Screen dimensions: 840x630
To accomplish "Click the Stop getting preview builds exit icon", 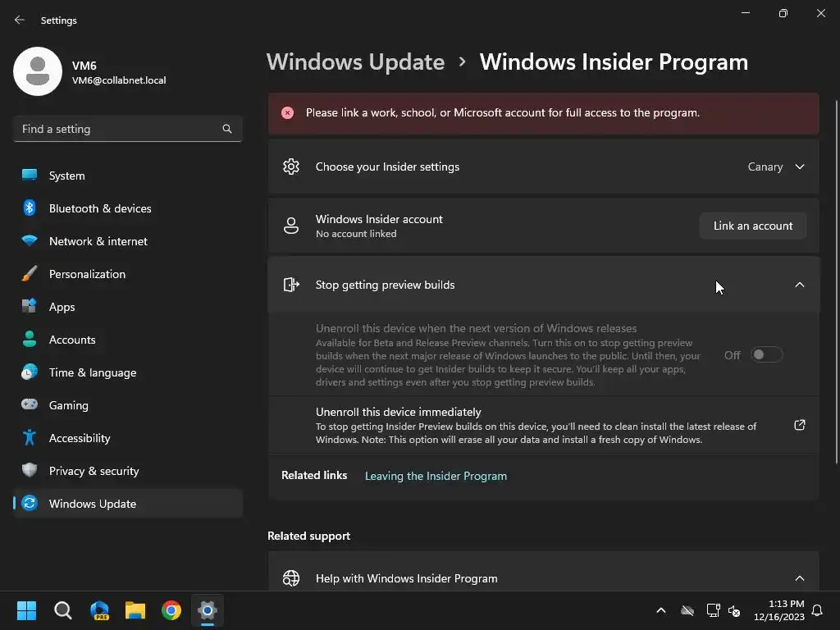I will [x=291, y=285].
